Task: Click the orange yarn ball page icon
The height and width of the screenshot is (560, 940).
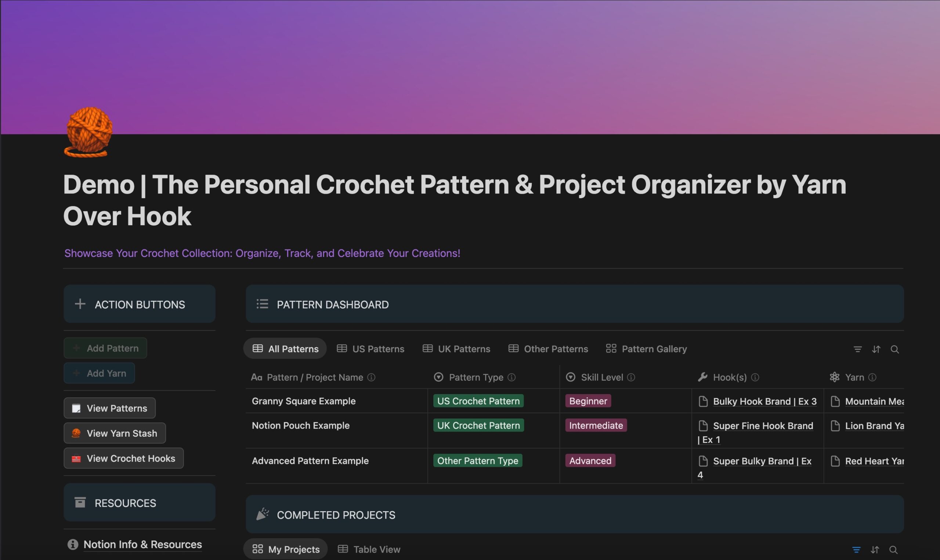Action: (x=89, y=132)
